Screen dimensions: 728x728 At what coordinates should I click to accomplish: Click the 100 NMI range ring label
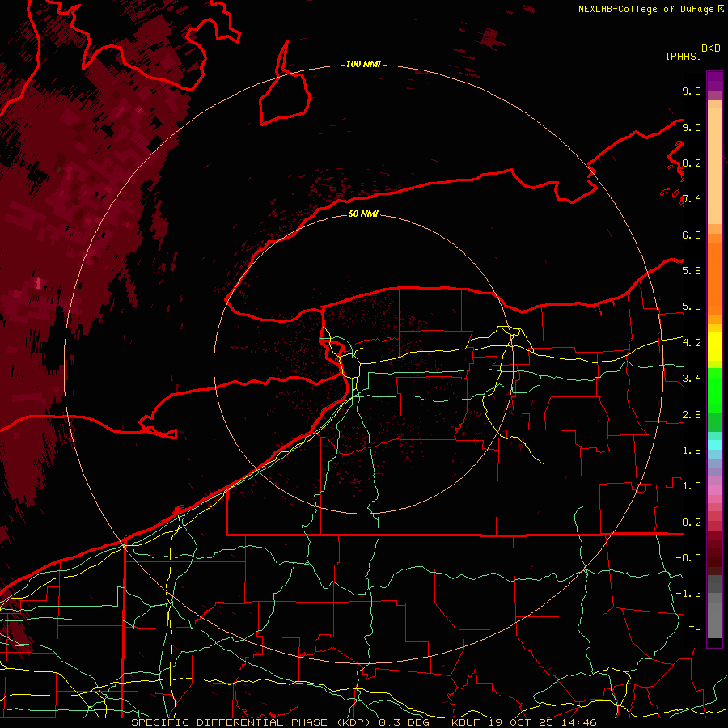coord(363,64)
